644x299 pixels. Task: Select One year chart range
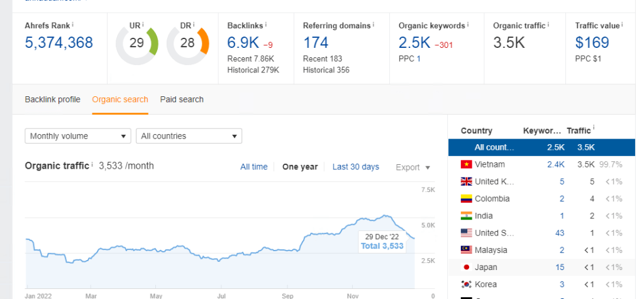(300, 167)
